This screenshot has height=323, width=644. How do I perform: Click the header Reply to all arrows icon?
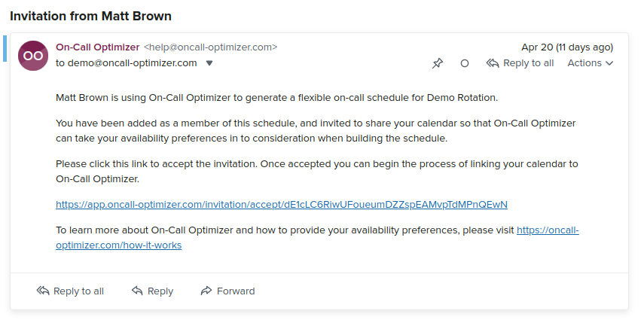click(x=493, y=63)
